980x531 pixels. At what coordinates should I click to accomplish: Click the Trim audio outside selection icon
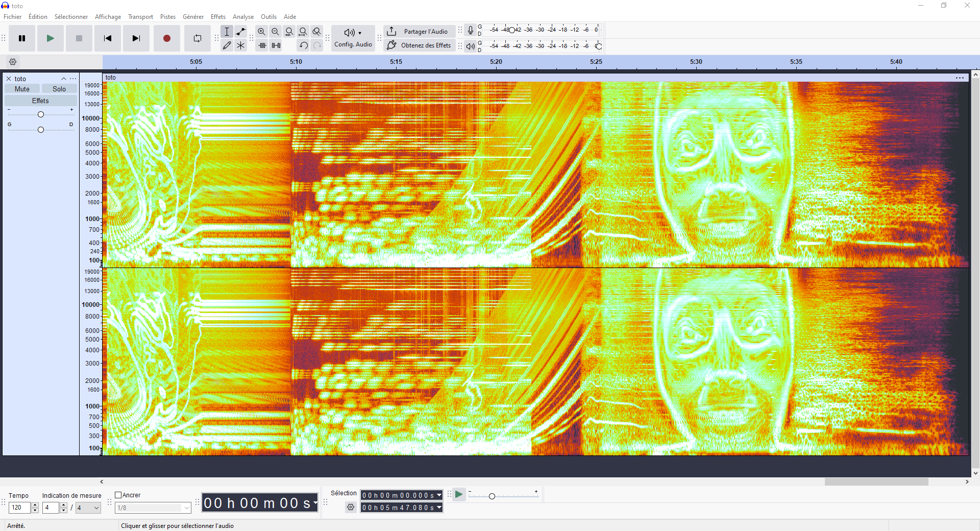coord(262,45)
